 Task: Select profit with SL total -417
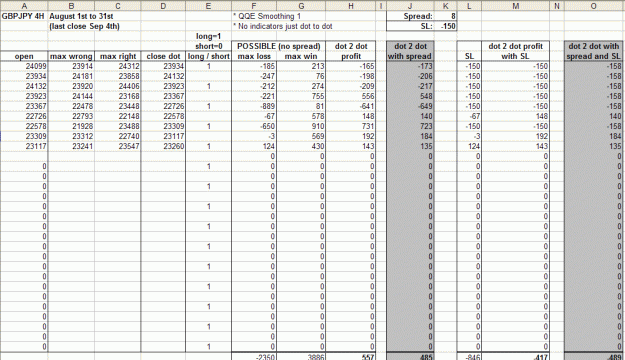[x=515, y=356]
